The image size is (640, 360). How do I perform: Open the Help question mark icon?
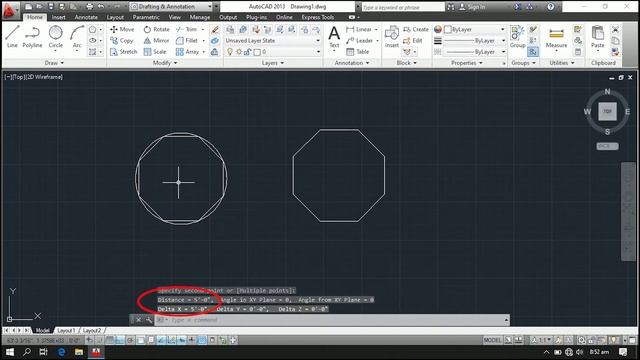(x=551, y=7)
